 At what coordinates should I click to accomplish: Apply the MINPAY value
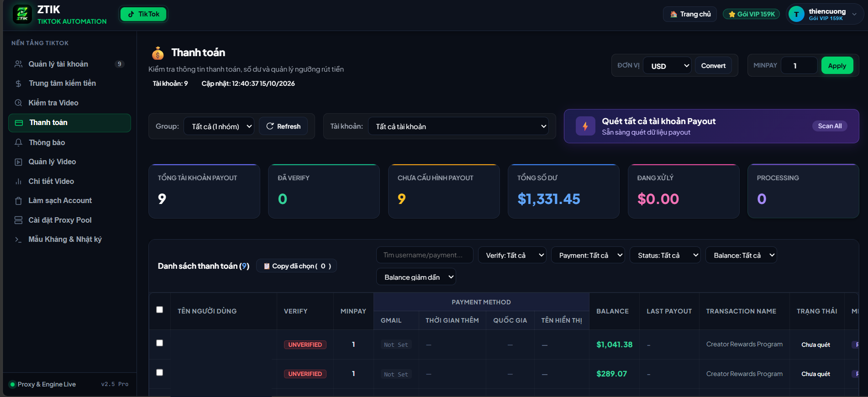click(x=837, y=66)
